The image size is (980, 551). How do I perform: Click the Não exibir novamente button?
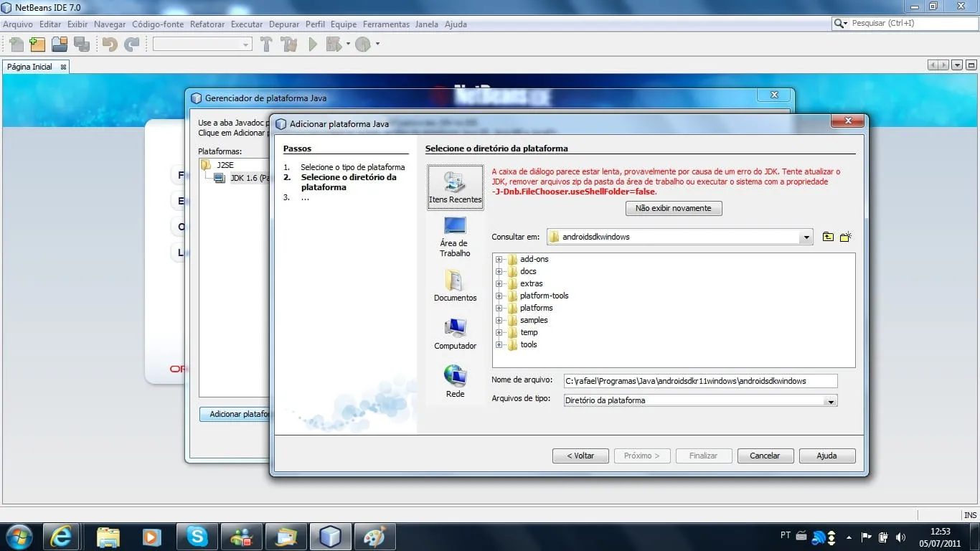point(674,208)
